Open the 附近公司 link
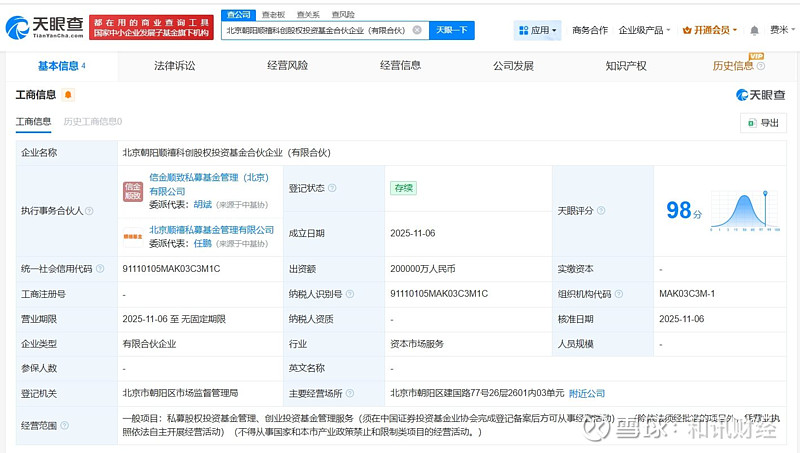Image resolution: width=800 pixels, height=453 pixels. pyautogui.click(x=587, y=393)
